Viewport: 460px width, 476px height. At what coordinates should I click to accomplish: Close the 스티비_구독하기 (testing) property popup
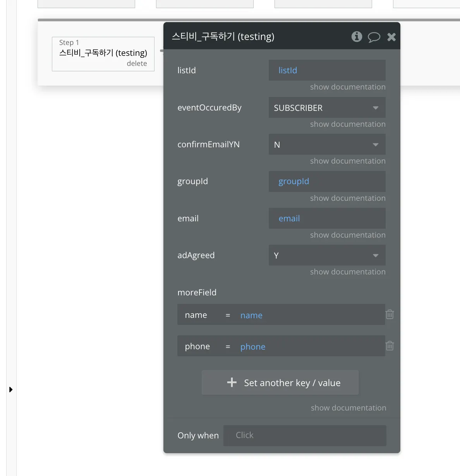[391, 37]
